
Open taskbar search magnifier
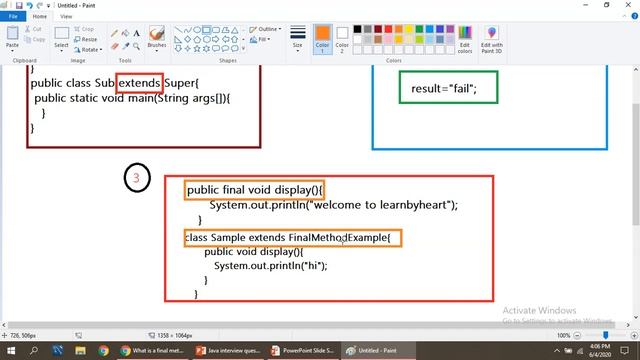click(34, 351)
